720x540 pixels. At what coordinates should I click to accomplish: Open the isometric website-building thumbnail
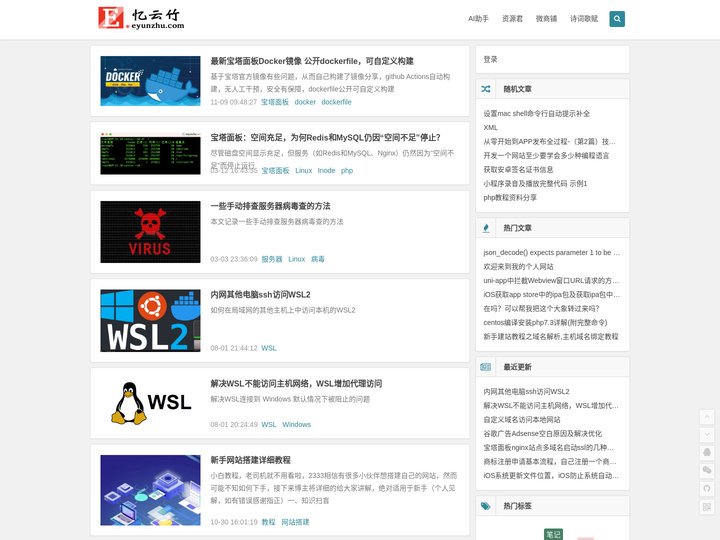click(x=150, y=490)
